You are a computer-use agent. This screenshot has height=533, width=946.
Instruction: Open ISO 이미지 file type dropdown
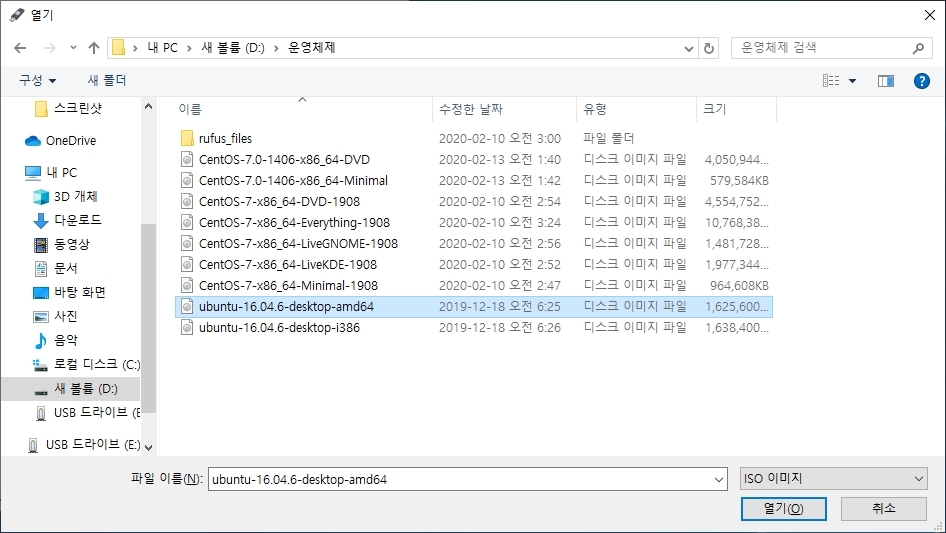pyautogui.click(x=833, y=479)
